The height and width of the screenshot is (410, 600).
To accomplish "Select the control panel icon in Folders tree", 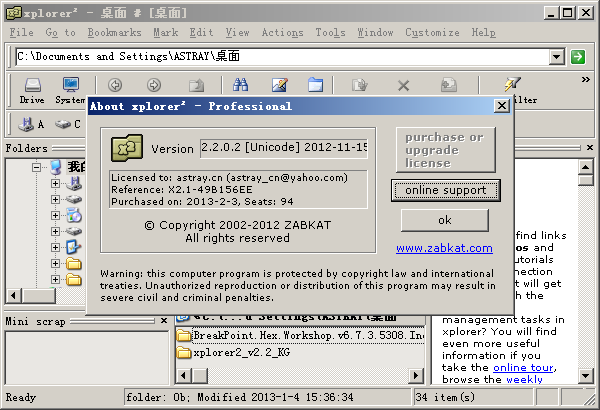I will (x=74, y=247).
